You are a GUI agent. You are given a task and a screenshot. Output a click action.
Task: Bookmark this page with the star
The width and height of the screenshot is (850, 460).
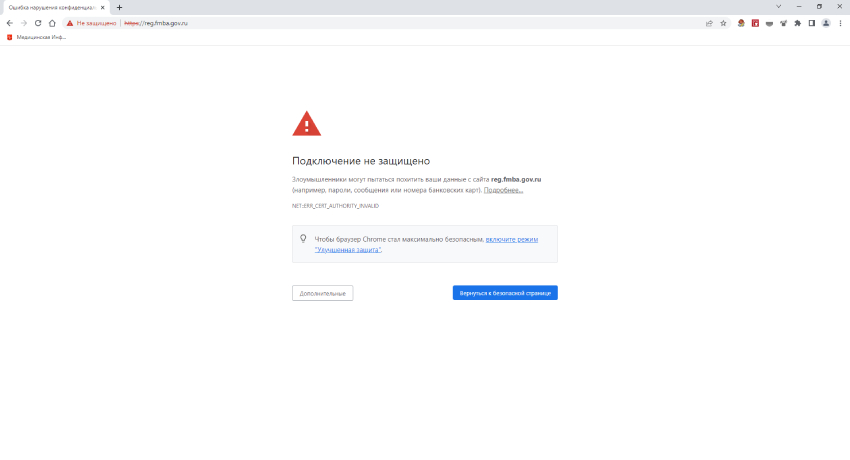click(723, 23)
